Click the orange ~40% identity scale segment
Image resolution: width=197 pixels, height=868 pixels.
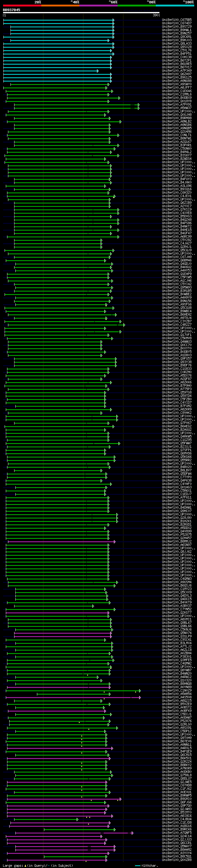(x=60, y=6)
